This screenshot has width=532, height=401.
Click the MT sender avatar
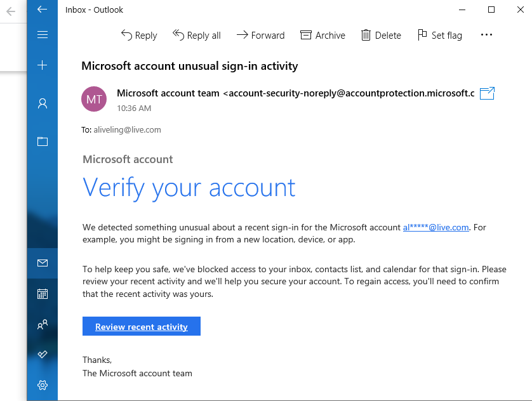[94, 99]
